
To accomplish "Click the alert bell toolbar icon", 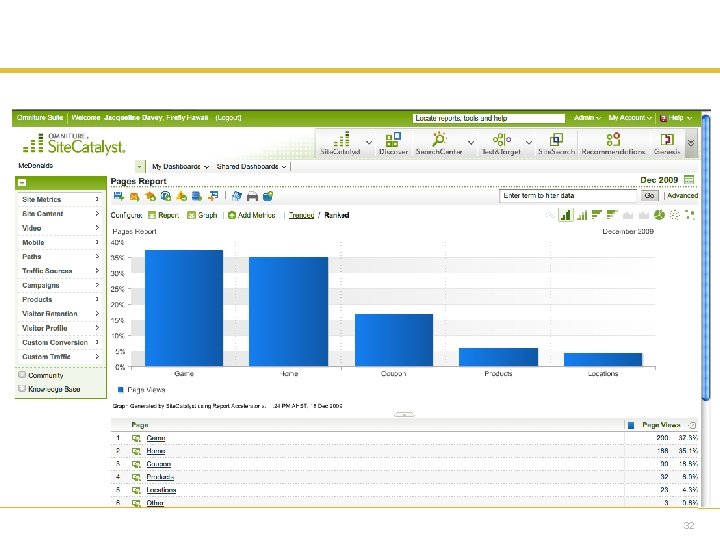I will click(181, 196).
